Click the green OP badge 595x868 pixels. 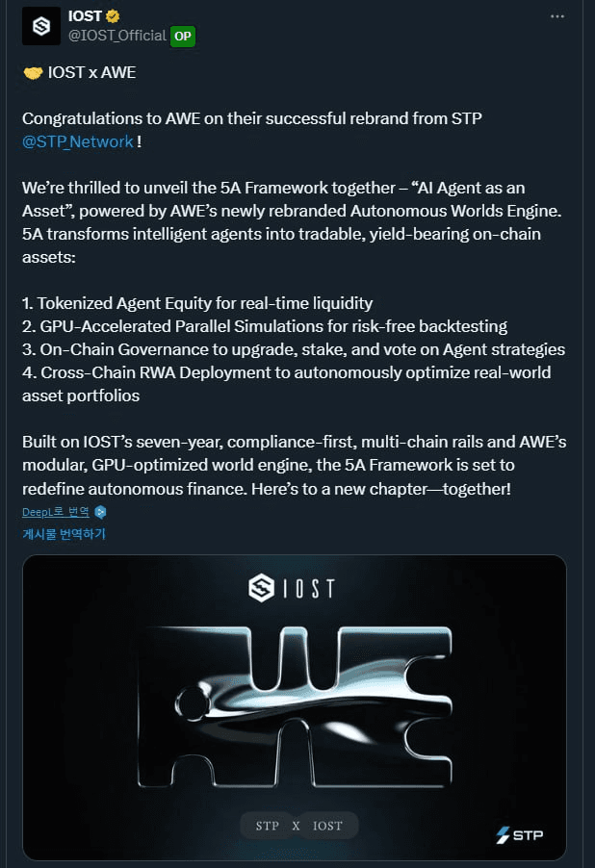[183, 37]
